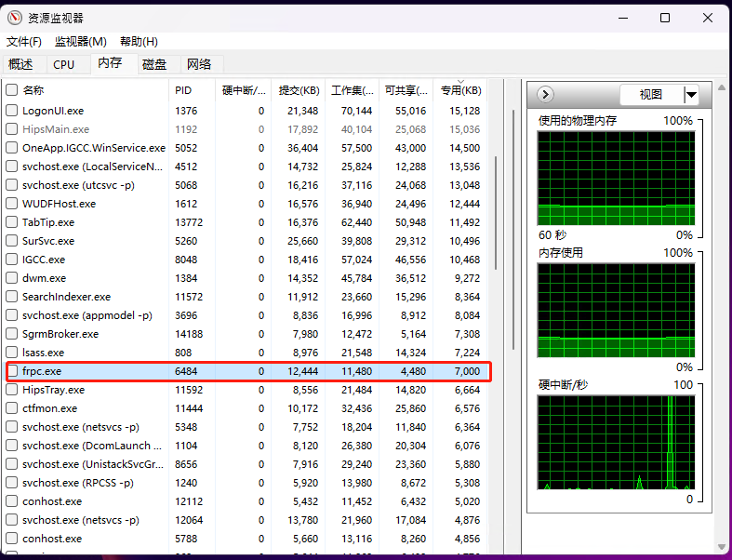Viewport: 732px width, 560px height.
Task: Click the 使用的物理内存 graph
Action: tap(616, 179)
